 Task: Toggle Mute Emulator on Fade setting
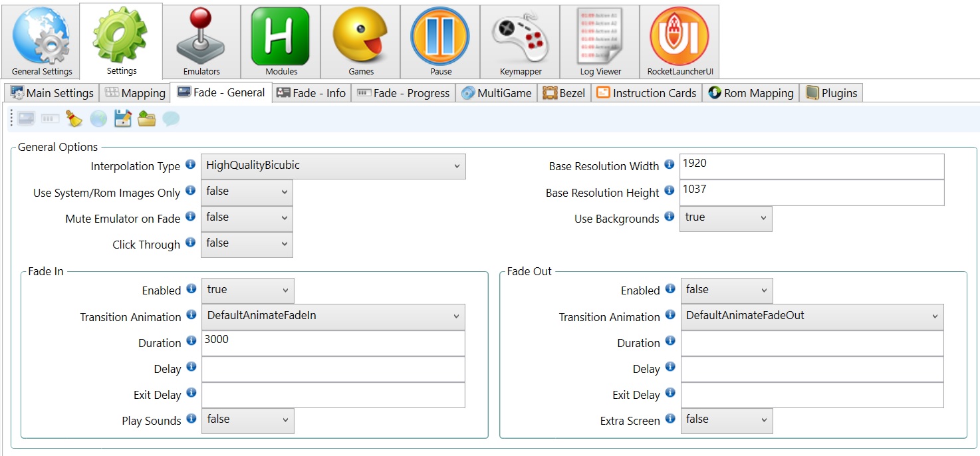pos(246,218)
